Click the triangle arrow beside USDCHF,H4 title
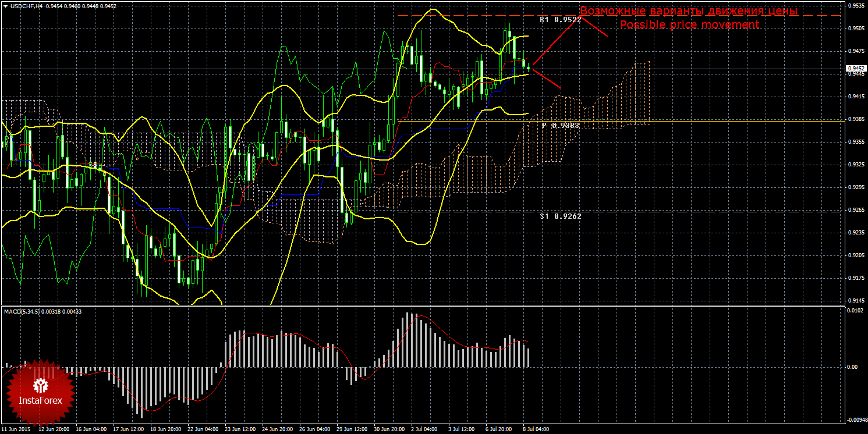The image size is (868, 434). pos(5,6)
